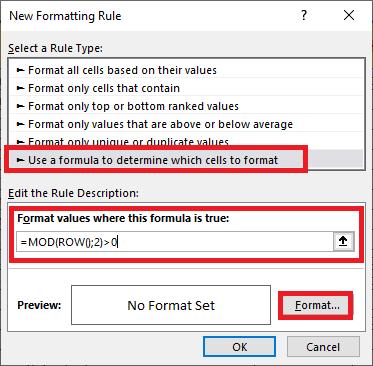Image resolution: width=373 pixels, height=366 pixels.
Task: Collapse dialog using the range selector arrow icon
Action: 343,242
